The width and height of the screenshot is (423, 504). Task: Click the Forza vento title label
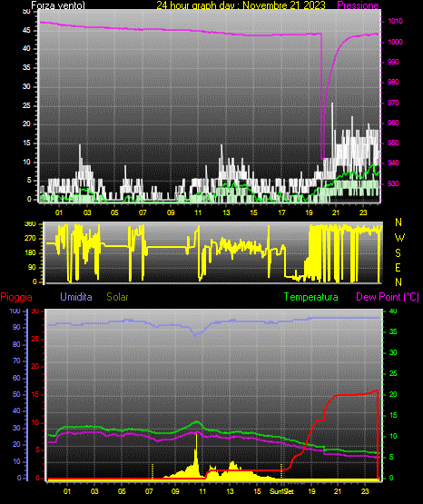(58, 5)
